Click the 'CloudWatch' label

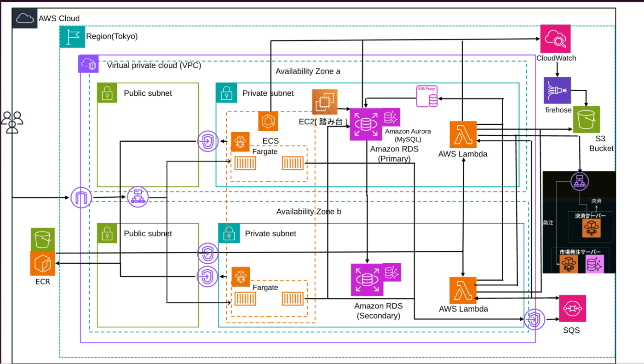click(556, 58)
